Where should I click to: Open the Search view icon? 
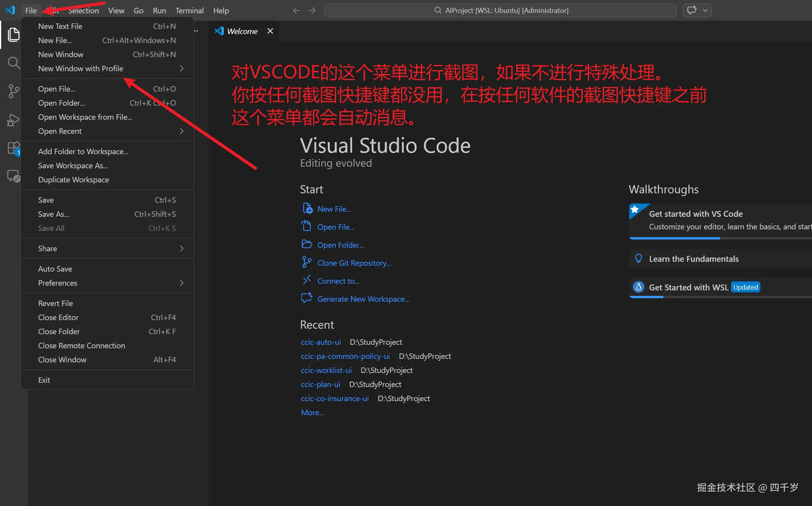click(14, 63)
